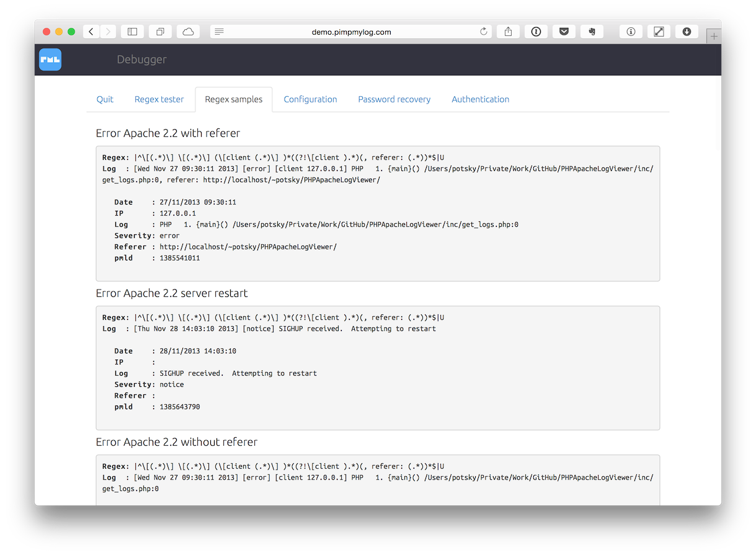Open iCloud Tabs cloud icon
The width and height of the screenshot is (756, 555).
pos(188,32)
